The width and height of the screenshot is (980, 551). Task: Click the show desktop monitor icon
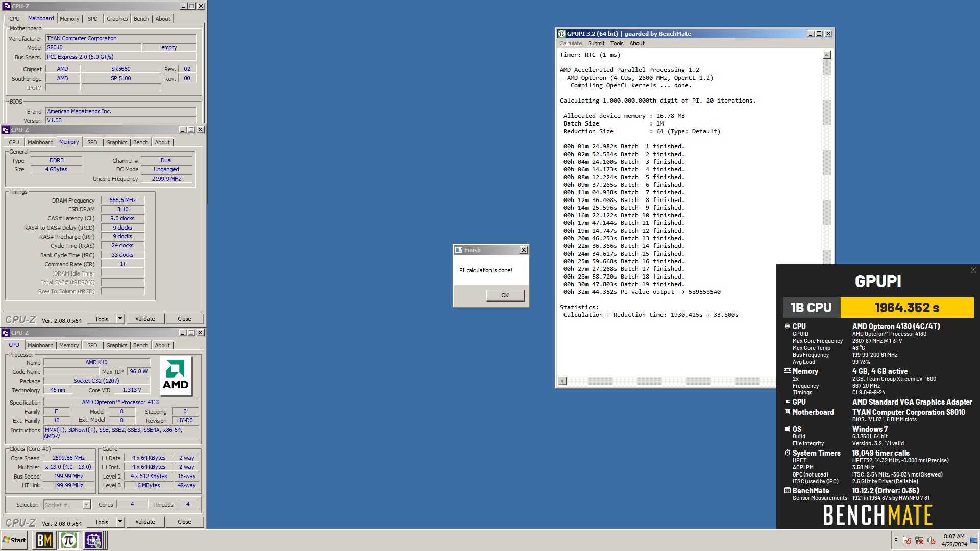pyautogui.click(x=974, y=540)
